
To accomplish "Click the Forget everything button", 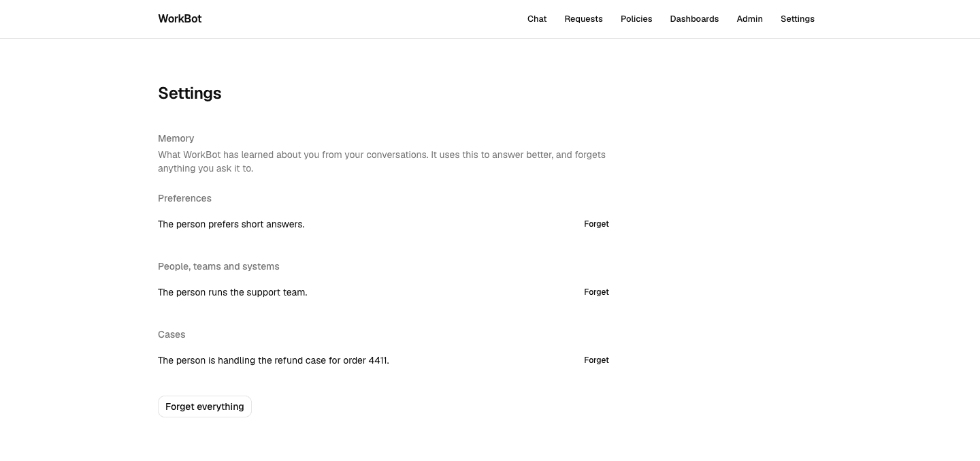I will click(205, 407).
